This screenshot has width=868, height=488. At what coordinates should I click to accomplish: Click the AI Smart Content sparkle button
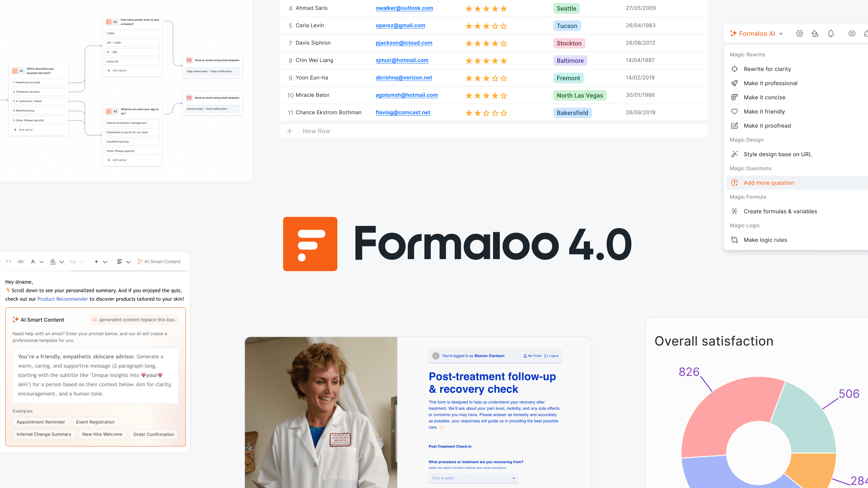[159, 261]
